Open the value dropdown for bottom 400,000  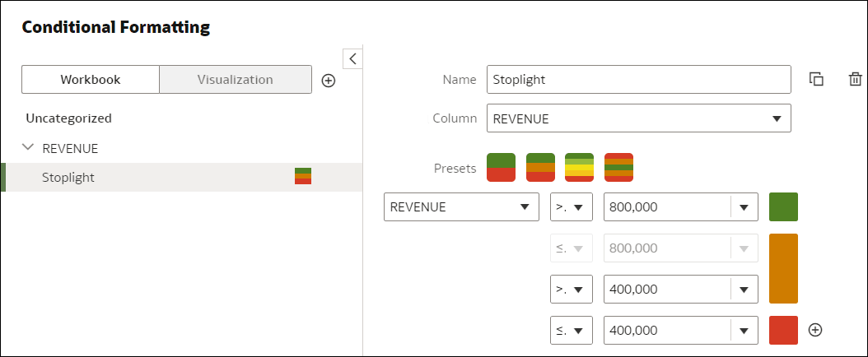pos(744,330)
